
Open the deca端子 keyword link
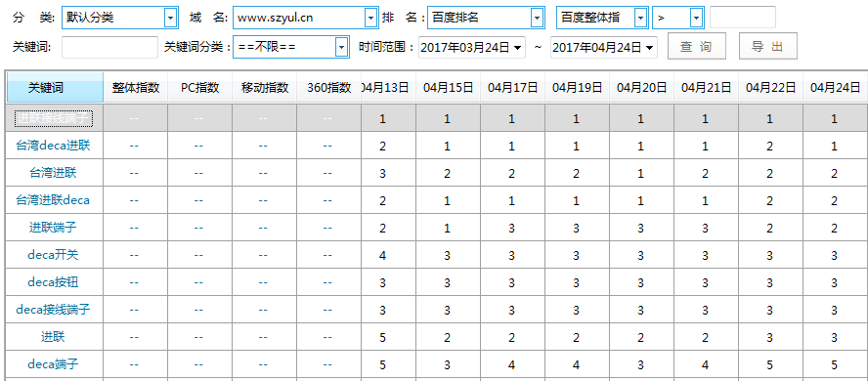coord(53,364)
